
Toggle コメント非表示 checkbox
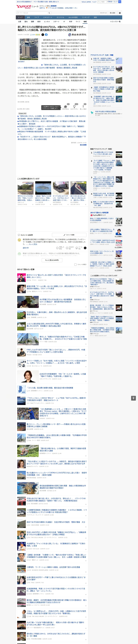pos(75,264)
